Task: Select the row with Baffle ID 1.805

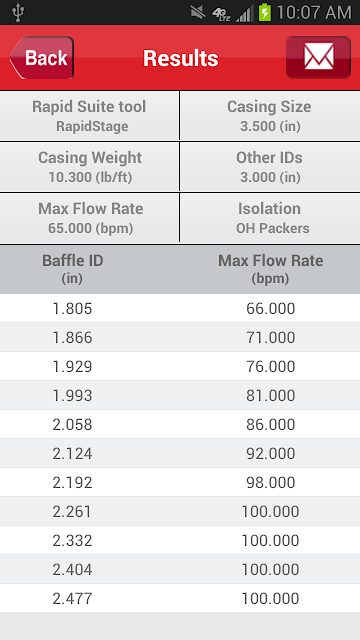Action: 180,309
